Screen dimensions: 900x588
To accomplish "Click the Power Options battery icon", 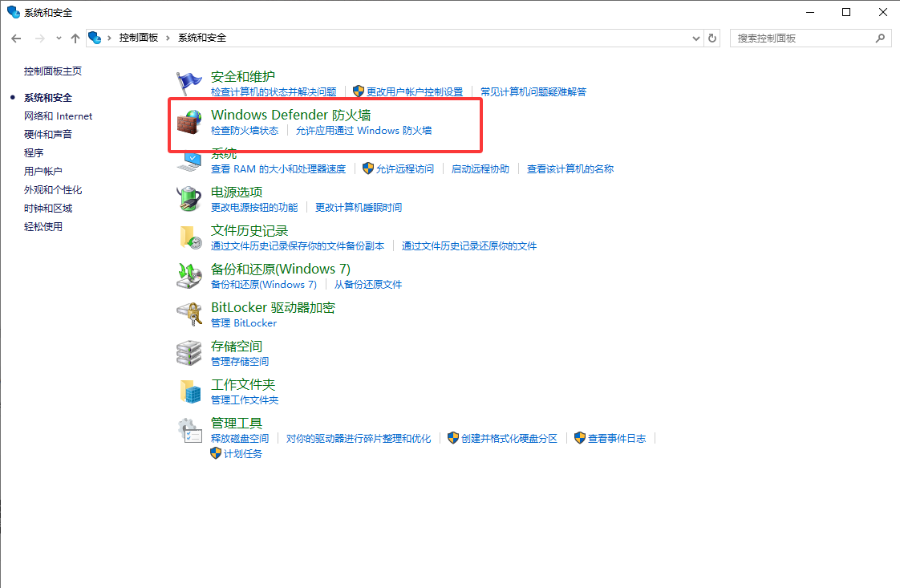I will pyautogui.click(x=189, y=199).
